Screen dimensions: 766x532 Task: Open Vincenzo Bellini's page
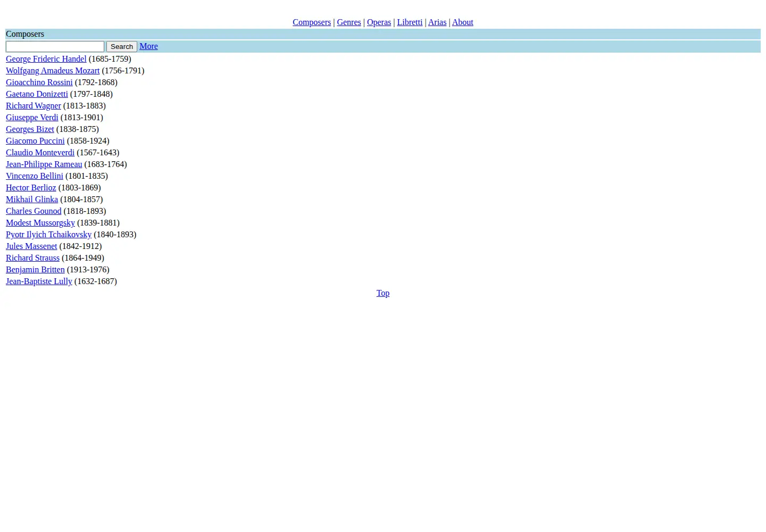tap(35, 176)
